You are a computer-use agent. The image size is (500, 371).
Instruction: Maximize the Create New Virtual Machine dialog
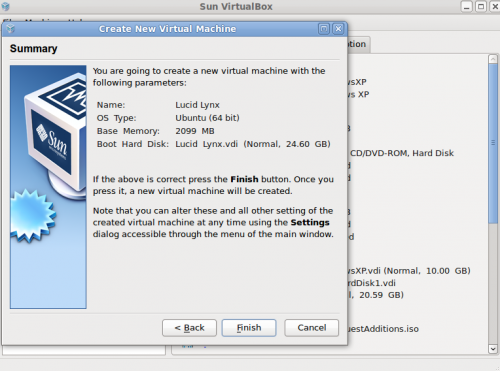(x=324, y=29)
